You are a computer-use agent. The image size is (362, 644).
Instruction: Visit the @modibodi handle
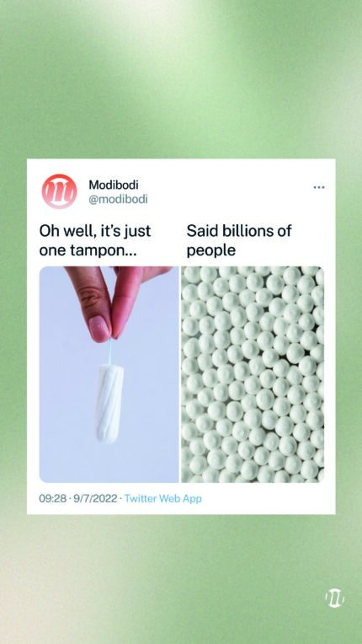118,200
